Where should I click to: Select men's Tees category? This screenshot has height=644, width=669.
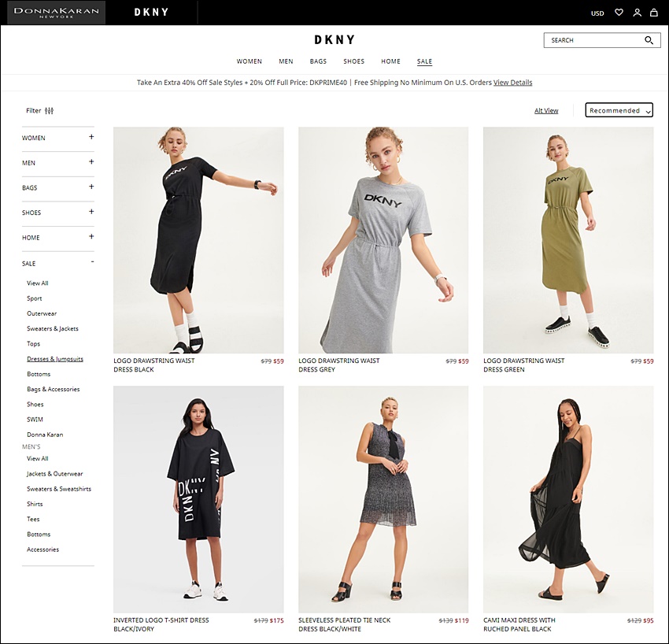33,519
